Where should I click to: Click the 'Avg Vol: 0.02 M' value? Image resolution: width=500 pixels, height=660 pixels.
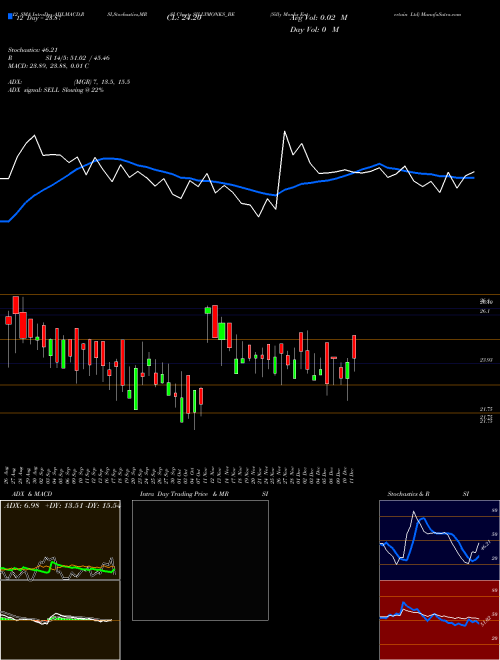pos(319,18)
